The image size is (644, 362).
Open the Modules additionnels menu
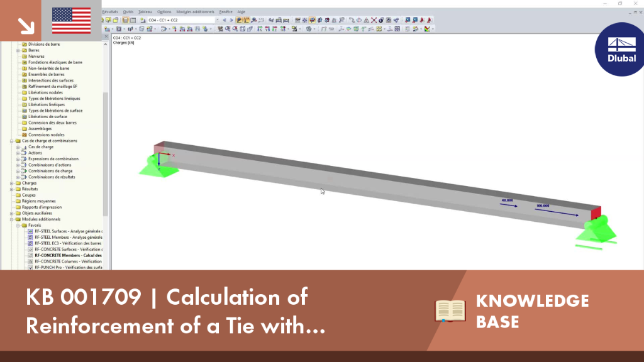195,12
